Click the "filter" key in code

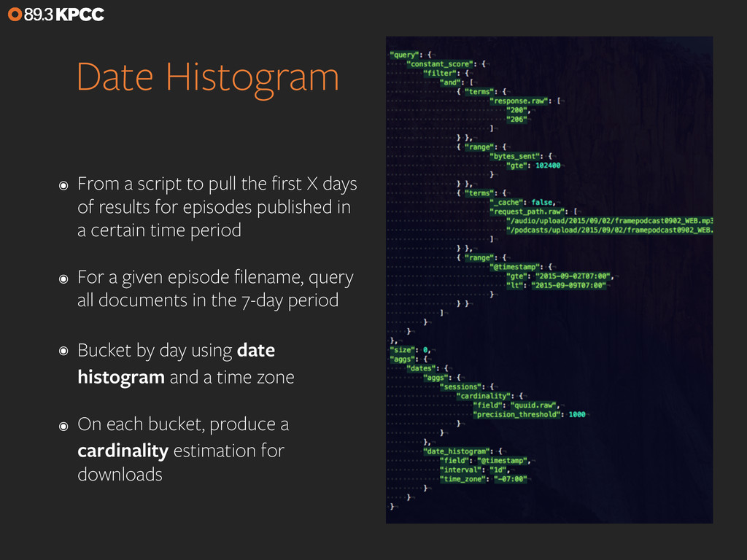[x=441, y=74]
